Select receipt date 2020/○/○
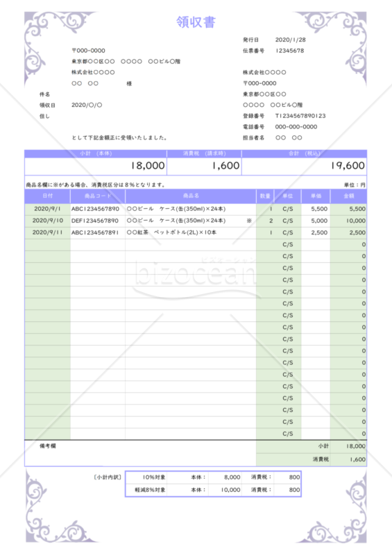This screenshot has width=392, height=555. pyautogui.click(x=87, y=105)
